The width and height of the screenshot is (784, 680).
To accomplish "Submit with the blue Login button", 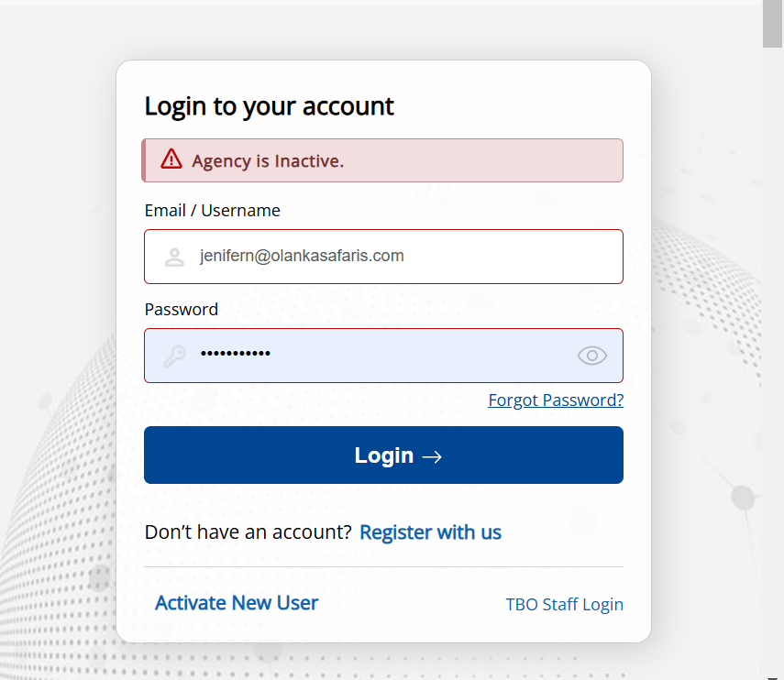I will [x=383, y=455].
